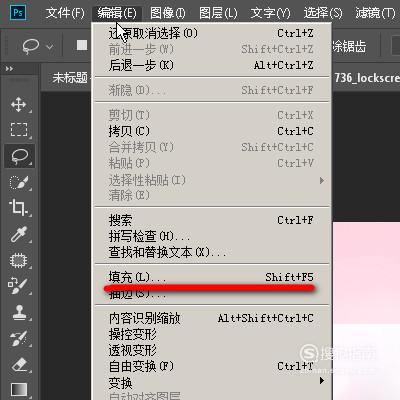Choose 透视变形 menu item
This screenshot has width=400, height=400.
(x=211, y=350)
